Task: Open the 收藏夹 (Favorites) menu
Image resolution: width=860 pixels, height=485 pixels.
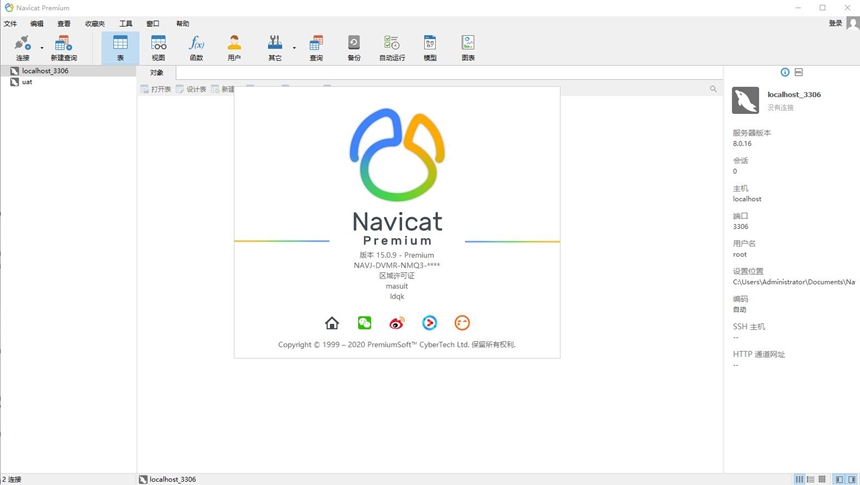Action: pos(94,23)
